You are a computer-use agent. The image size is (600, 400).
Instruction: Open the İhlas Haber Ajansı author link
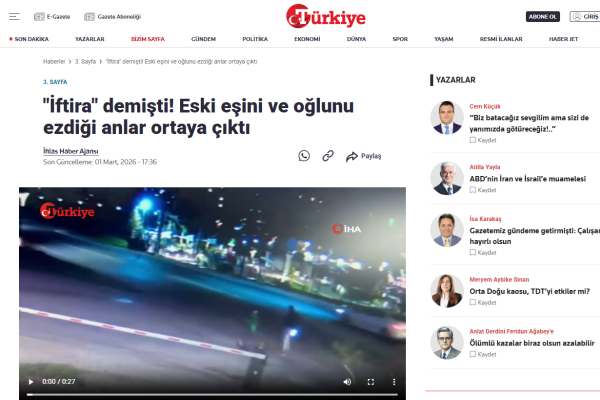click(71, 151)
